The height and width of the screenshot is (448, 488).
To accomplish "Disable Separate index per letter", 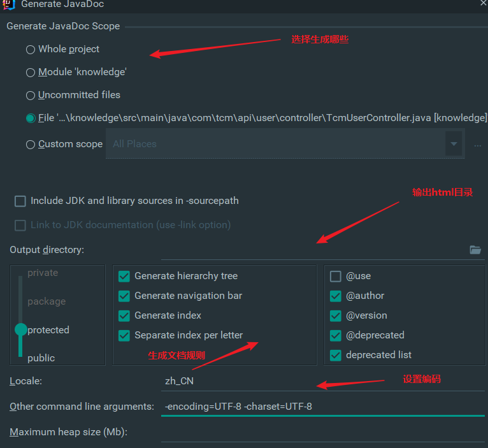I will [124, 336].
